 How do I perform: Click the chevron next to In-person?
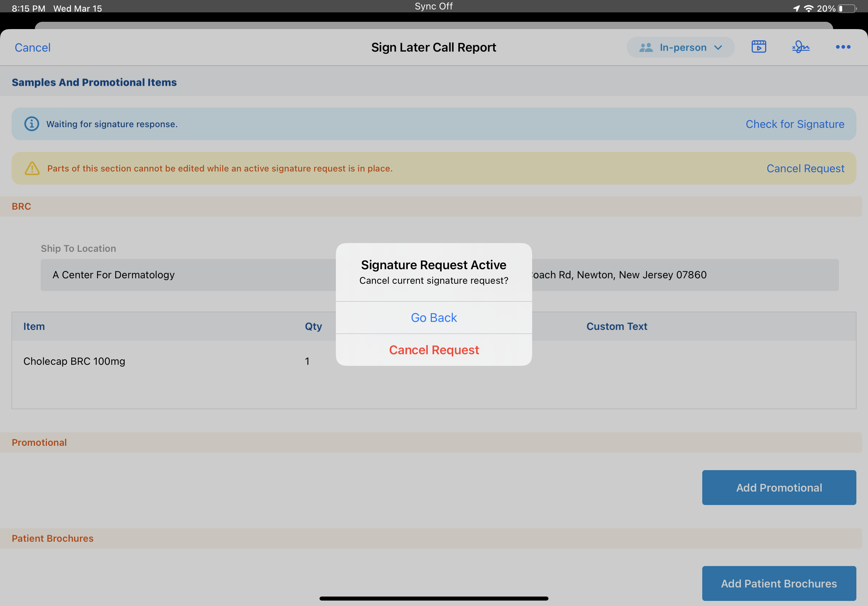point(718,48)
